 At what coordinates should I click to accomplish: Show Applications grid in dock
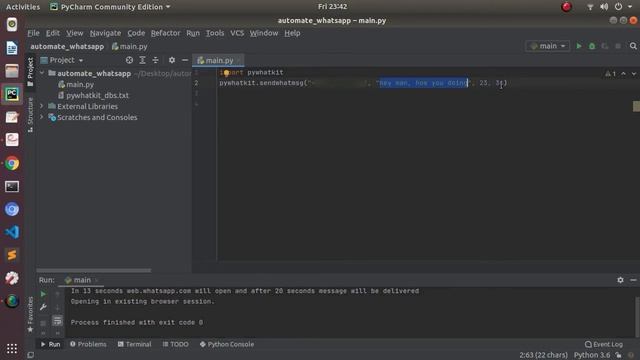click(12, 348)
